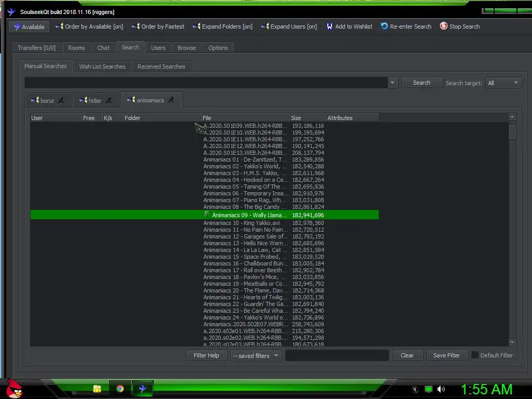This screenshot has width=532, height=399.
Task: Click the results scrollbar up arrow
Action: click(x=512, y=117)
